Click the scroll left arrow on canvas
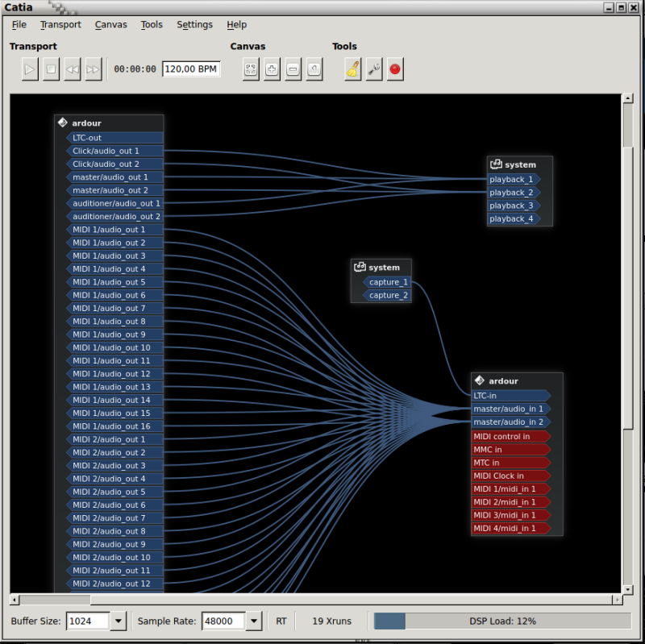Screen dimensions: 645x644 coord(15,600)
